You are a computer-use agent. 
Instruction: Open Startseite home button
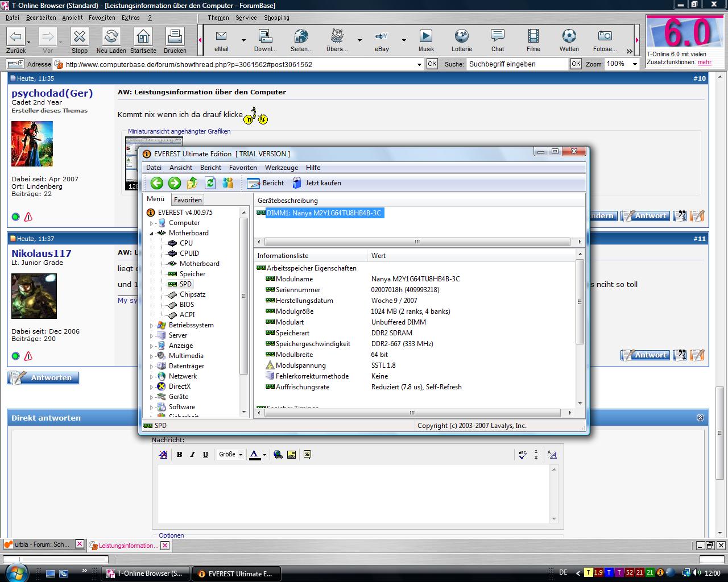point(143,41)
